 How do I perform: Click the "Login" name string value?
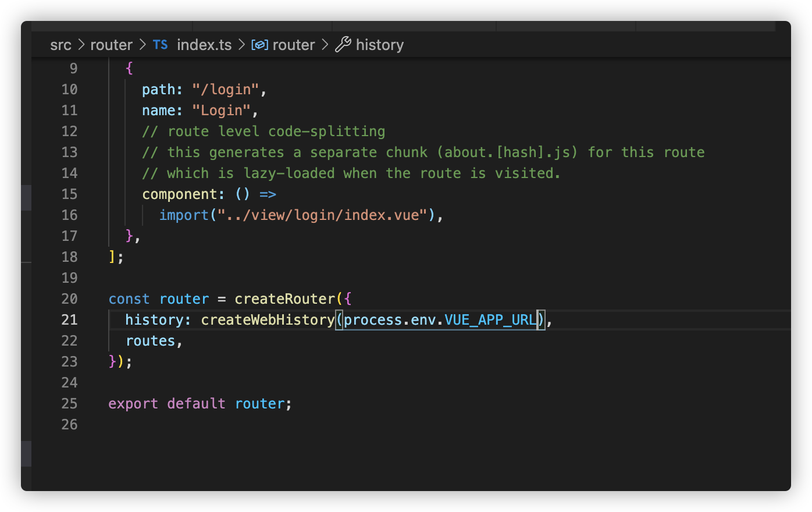click(x=222, y=111)
